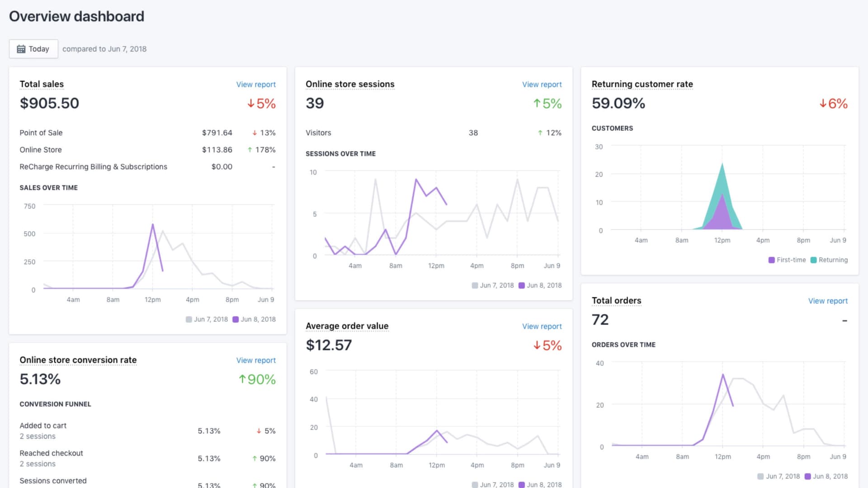Expand the Returning customer rate tooltip label

[x=642, y=84]
